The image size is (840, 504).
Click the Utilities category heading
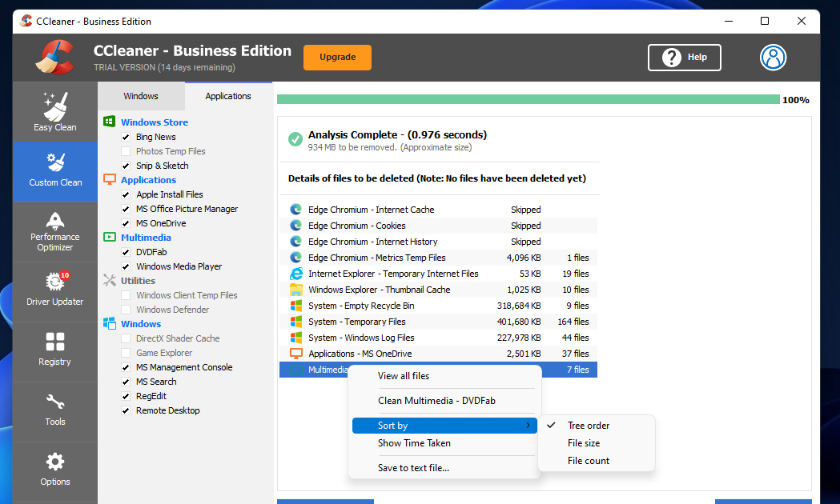coord(138,281)
